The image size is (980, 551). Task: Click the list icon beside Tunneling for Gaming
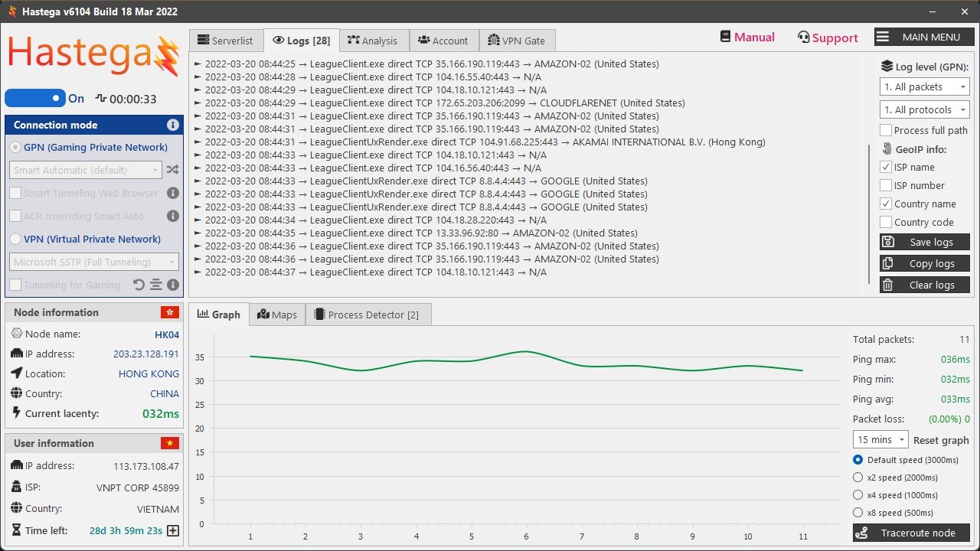coord(156,285)
